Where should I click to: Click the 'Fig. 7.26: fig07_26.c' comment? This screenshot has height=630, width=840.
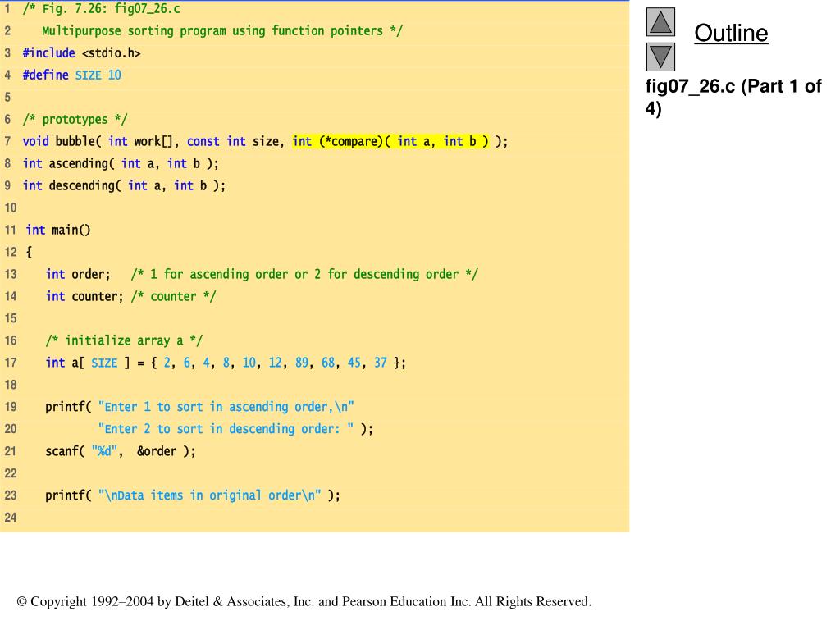pyautogui.click(x=101, y=9)
